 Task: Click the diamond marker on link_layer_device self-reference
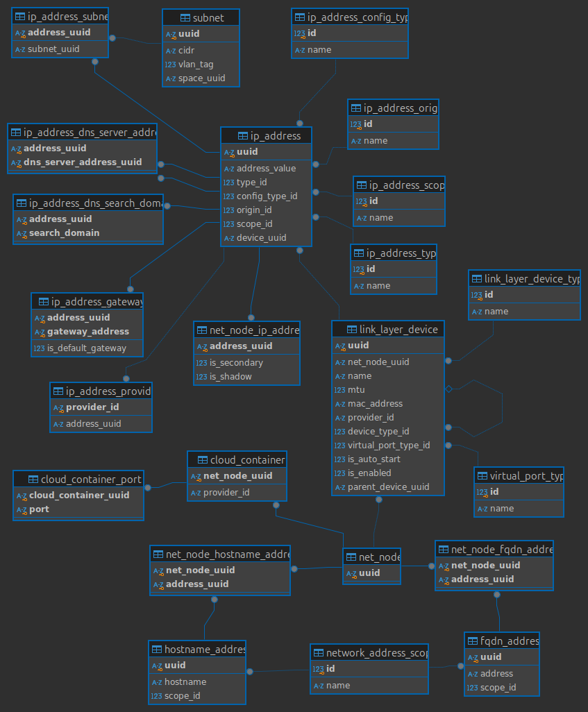pos(448,389)
